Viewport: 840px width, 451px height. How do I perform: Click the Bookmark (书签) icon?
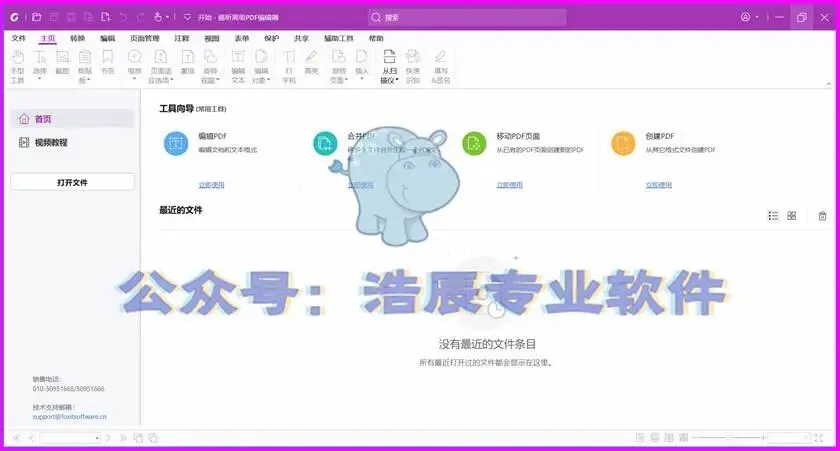pos(108,62)
